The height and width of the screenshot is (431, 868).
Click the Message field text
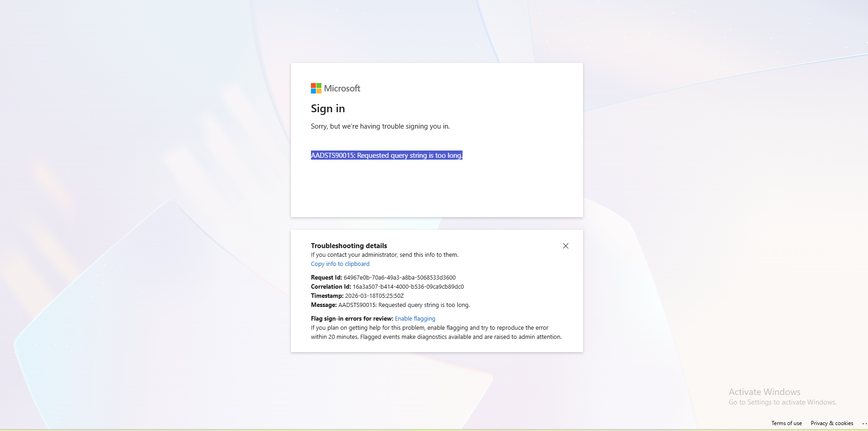click(403, 305)
